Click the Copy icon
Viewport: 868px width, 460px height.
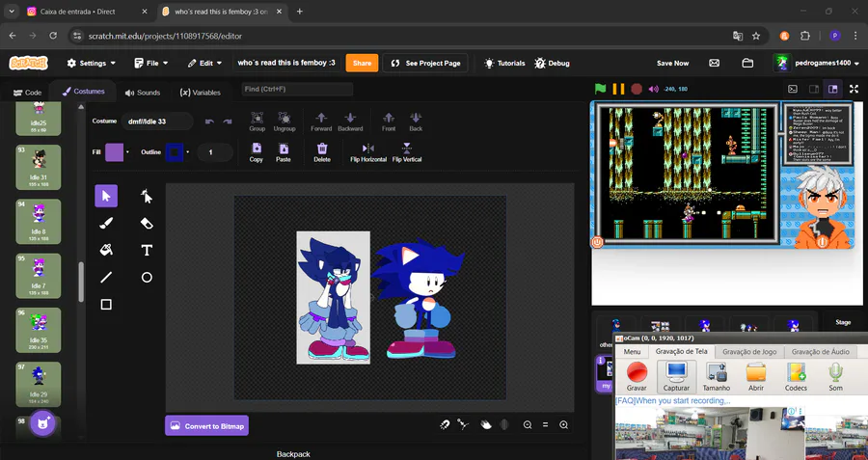[257, 152]
